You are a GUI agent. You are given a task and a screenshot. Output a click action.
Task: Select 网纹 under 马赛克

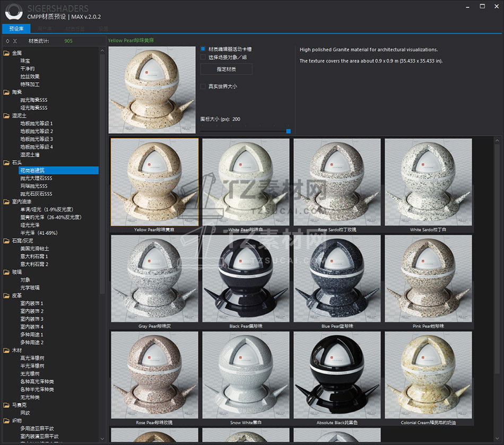click(25, 413)
